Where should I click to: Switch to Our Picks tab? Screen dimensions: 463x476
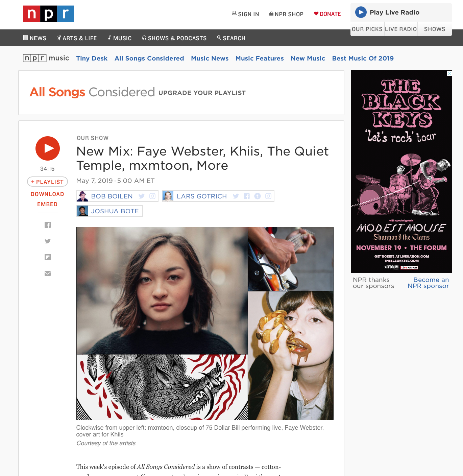[x=367, y=29]
